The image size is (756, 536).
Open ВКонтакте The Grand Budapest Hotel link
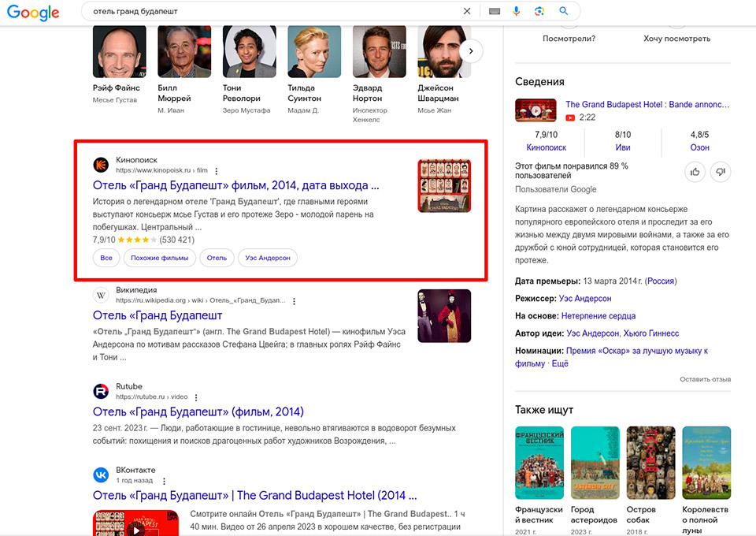point(254,496)
